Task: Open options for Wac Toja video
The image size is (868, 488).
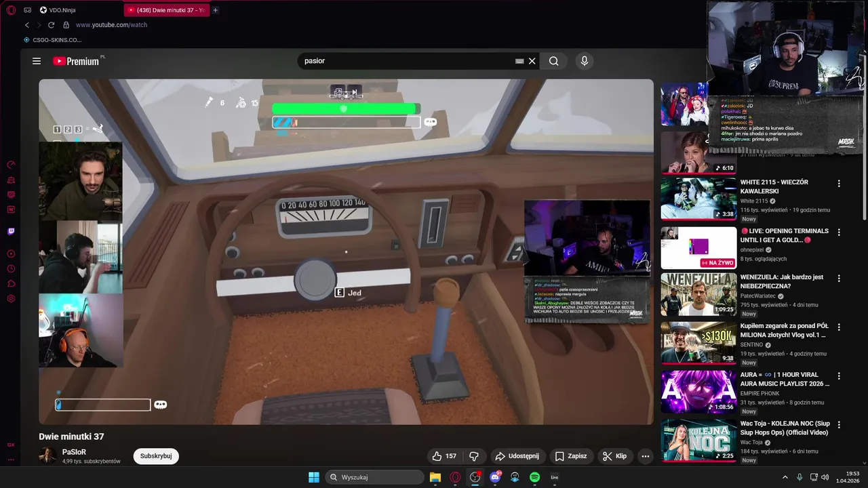Action: [x=839, y=425]
